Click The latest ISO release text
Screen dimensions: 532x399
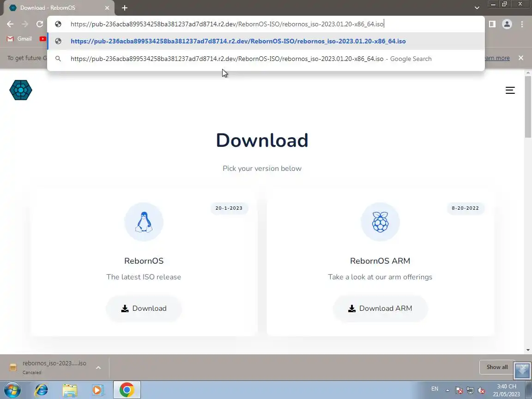[x=144, y=277]
